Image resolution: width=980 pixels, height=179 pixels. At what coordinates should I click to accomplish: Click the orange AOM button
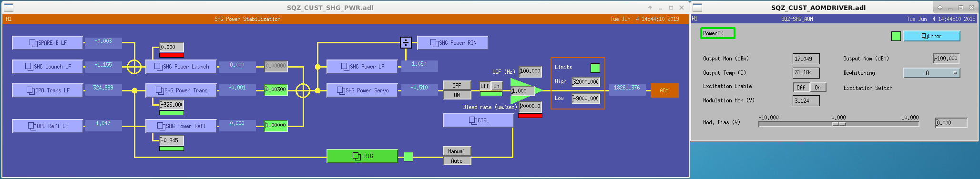(664, 90)
